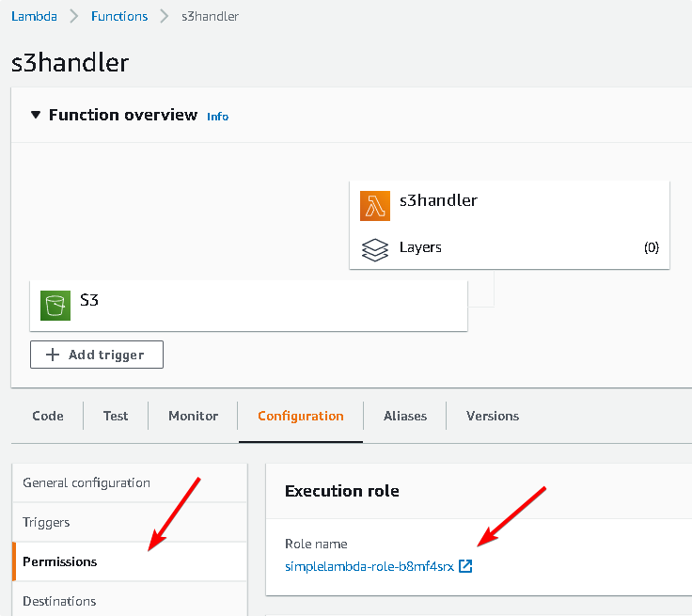Switch to the Versions tab

click(x=493, y=416)
